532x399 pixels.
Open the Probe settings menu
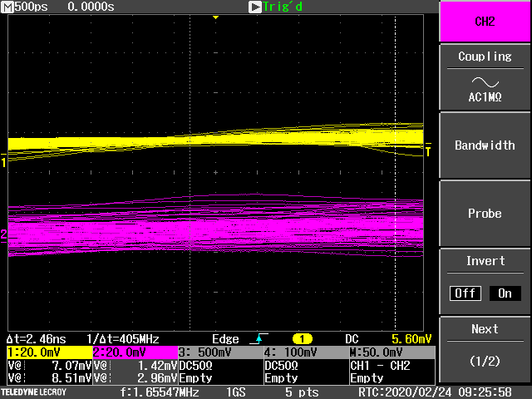pyautogui.click(x=485, y=214)
